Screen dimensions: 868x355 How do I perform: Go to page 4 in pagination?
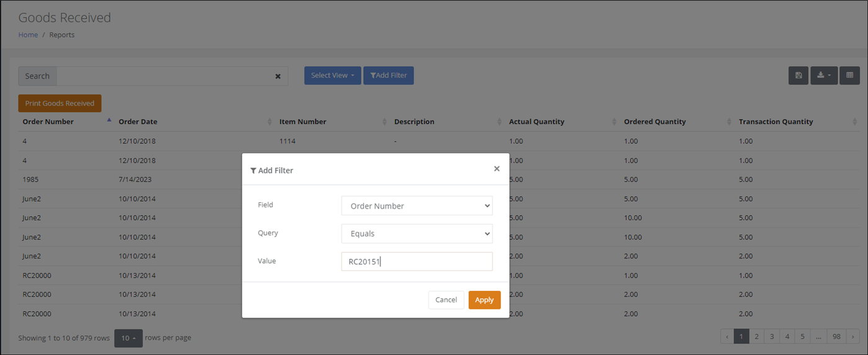[x=787, y=336]
